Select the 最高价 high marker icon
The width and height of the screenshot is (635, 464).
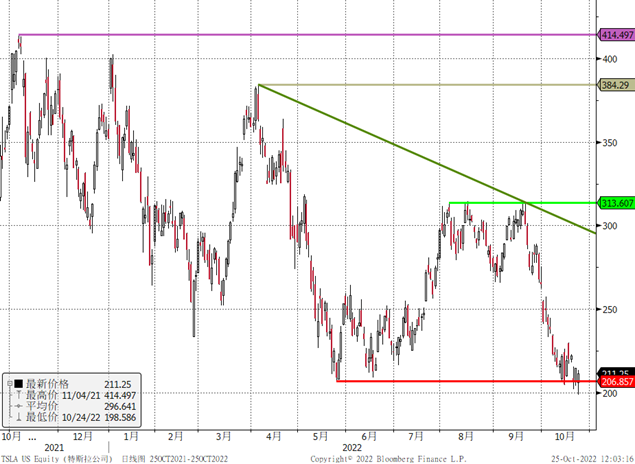coord(17,394)
